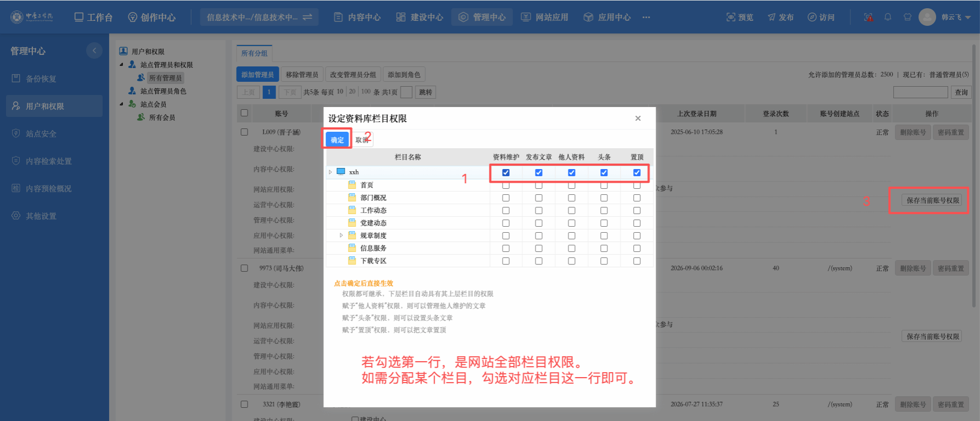Open the 首页 folder item
980x421 pixels.
tap(366, 185)
